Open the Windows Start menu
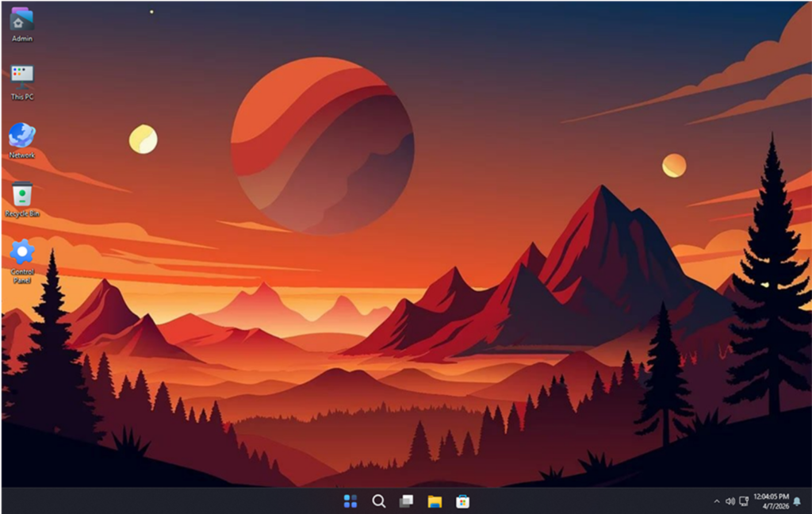812x514 pixels. click(x=350, y=501)
